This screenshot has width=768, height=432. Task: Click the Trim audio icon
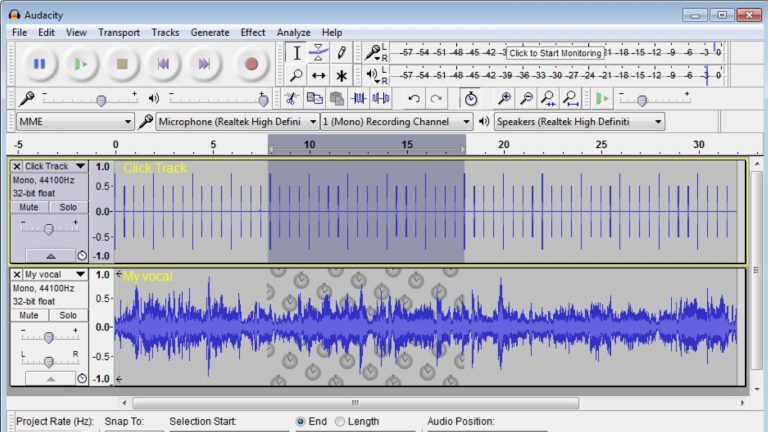click(x=359, y=99)
